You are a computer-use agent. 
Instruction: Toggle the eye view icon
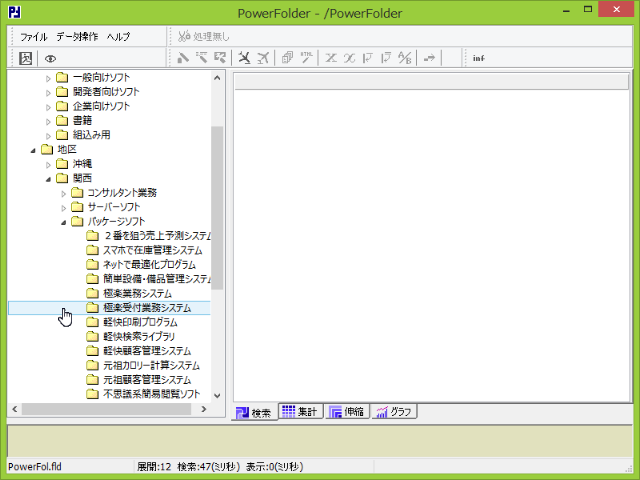click(x=50, y=59)
